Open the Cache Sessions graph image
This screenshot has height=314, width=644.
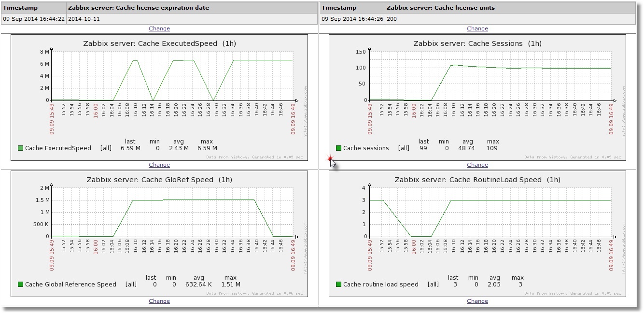pyautogui.click(x=477, y=97)
